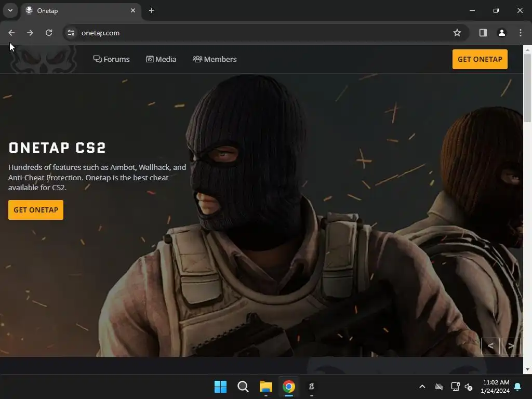Open File Explorer from the taskbar
This screenshot has width=532, height=399.
coord(265,387)
